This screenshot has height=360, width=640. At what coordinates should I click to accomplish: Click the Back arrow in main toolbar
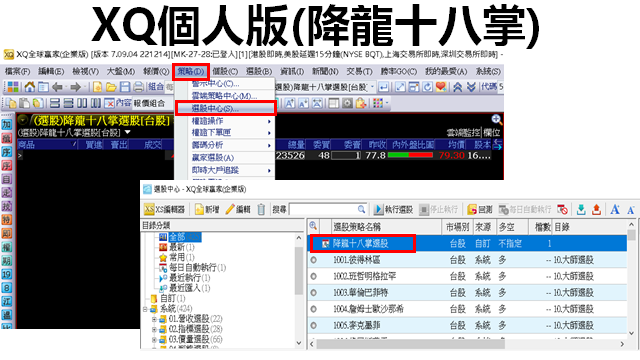(x=58, y=87)
